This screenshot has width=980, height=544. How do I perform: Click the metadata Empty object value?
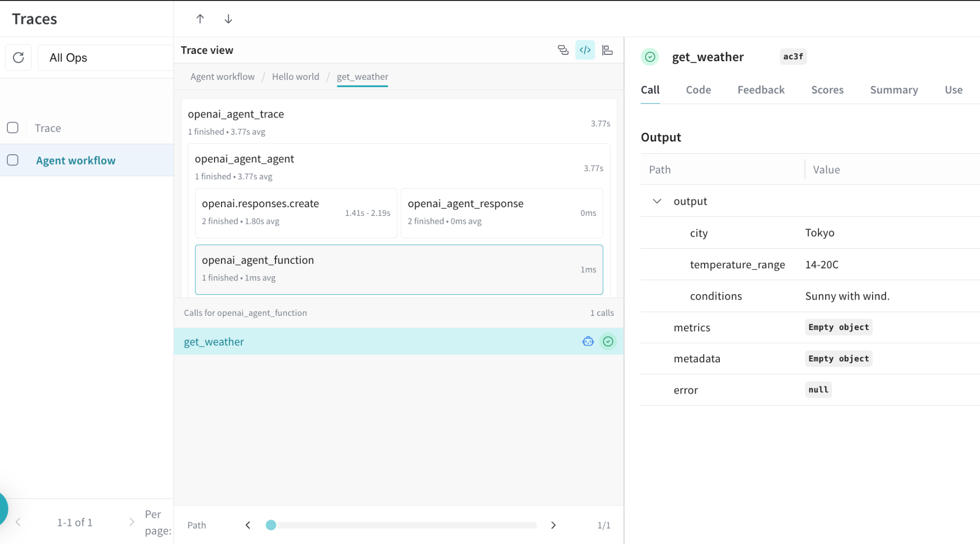pyautogui.click(x=838, y=358)
